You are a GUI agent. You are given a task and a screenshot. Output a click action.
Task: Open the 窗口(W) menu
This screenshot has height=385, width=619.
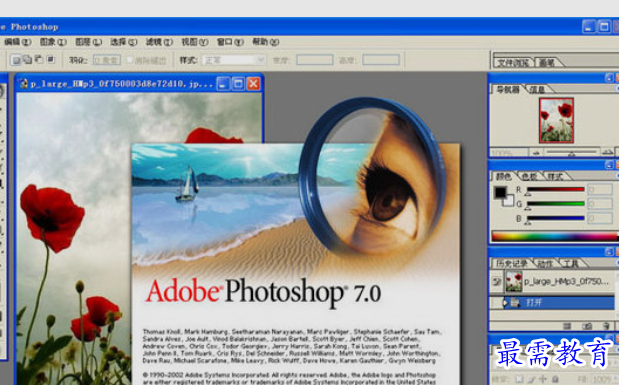230,41
